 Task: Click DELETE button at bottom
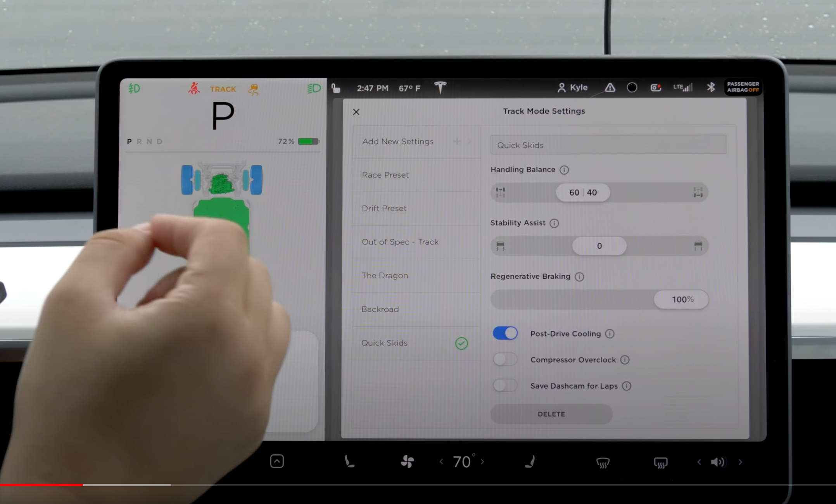551,414
